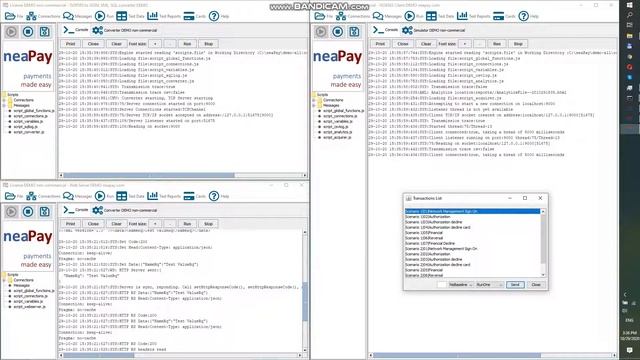Click Print button in top-left converter console
Screen dimensions: 640x360
(71, 44)
